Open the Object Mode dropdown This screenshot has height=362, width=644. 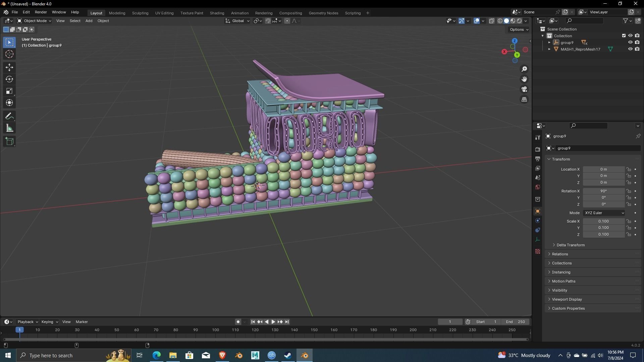tap(34, 21)
